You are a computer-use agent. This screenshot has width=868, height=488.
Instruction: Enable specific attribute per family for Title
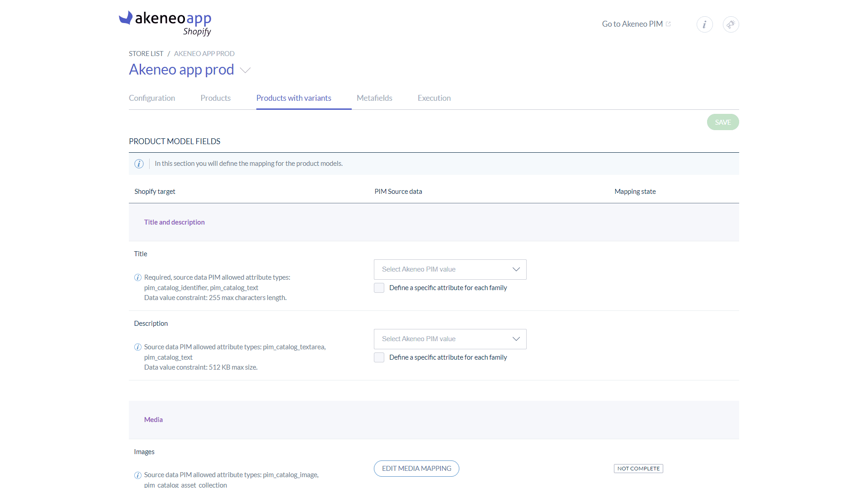379,288
